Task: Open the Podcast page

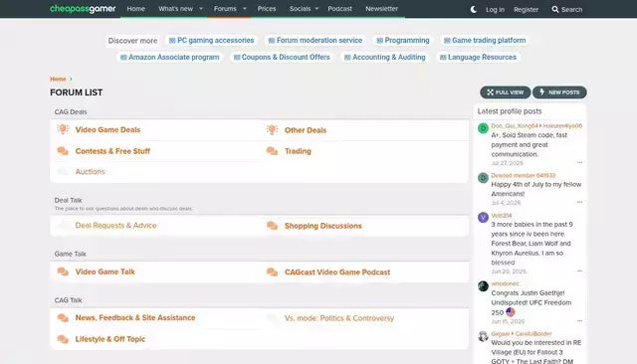Action: (x=340, y=9)
